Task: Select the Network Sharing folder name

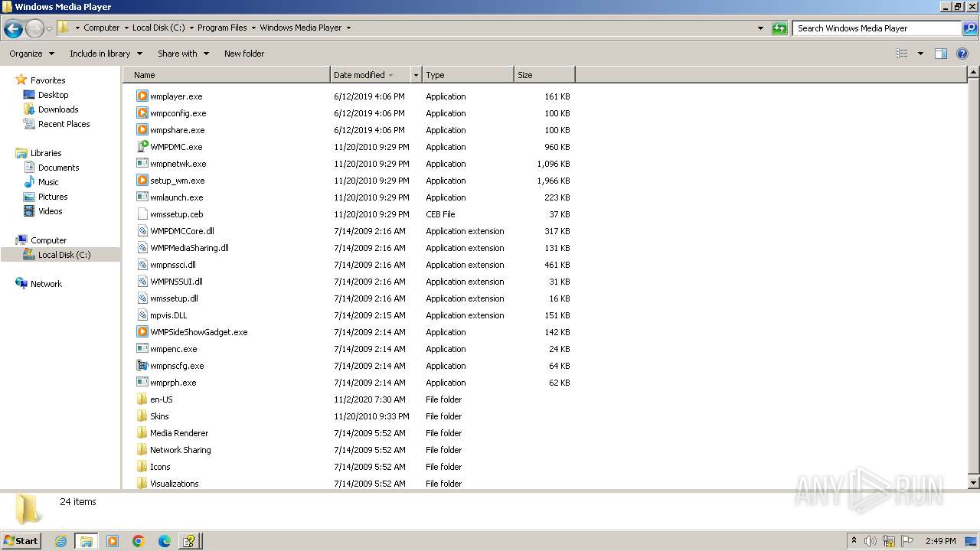Action: (x=181, y=450)
